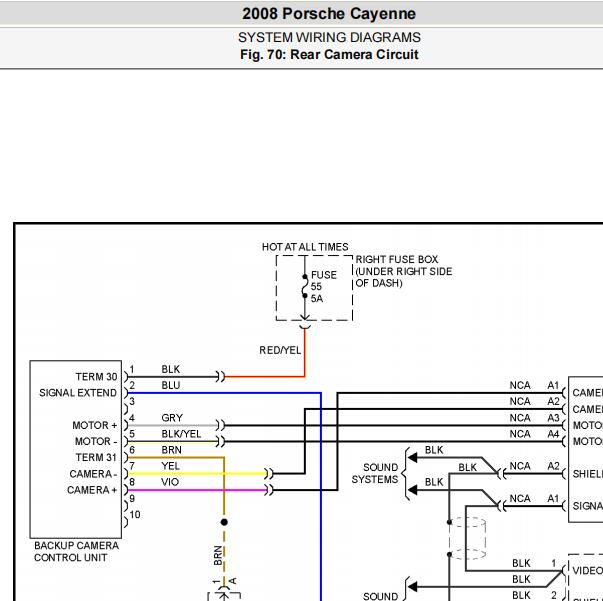Click the "2008 Porsche Cayenne" title

click(329, 14)
